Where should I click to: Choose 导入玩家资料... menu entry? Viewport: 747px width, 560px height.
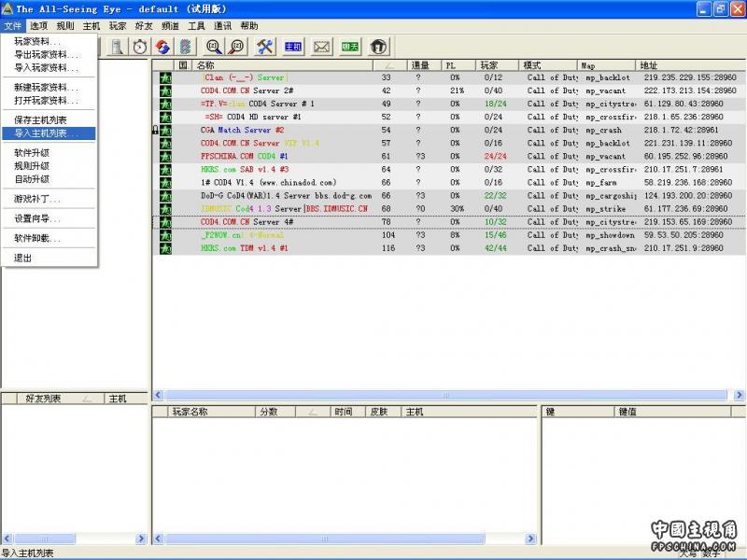(x=49, y=67)
